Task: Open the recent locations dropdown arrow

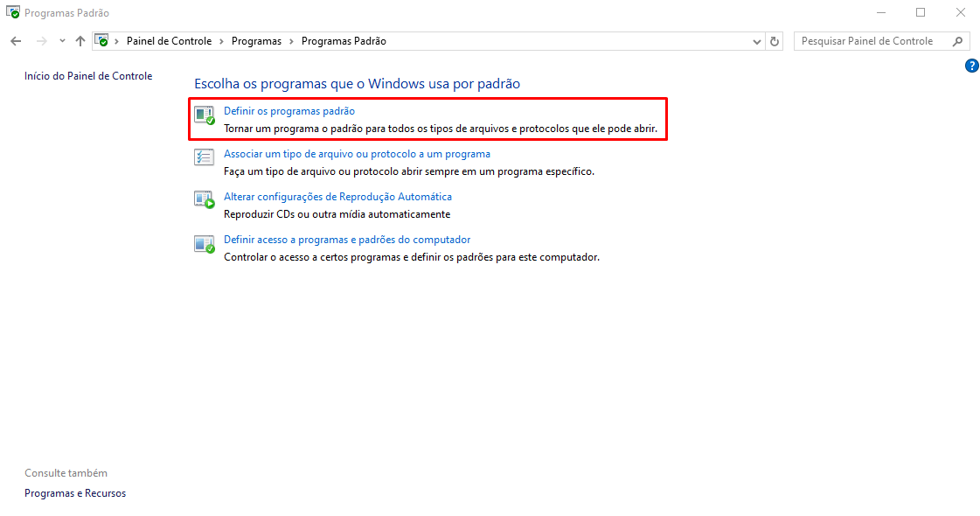Action: [x=62, y=41]
